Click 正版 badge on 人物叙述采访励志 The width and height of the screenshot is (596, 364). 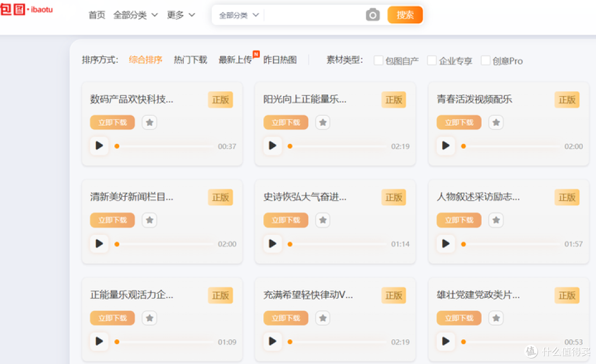pyautogui.click(x=567, y=197)
